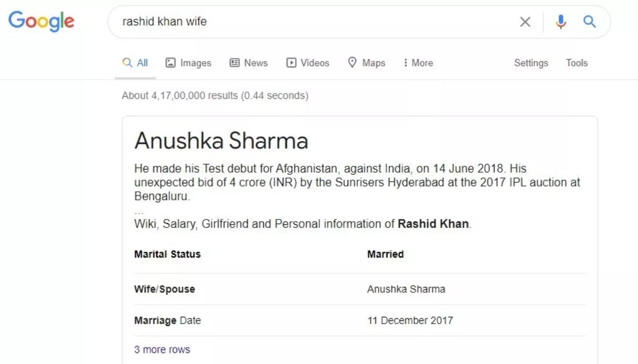The image size is (638, 364).
Task: Click the Wife/Spouse value Anushka Sharma
Action: (x=406, y=289)
